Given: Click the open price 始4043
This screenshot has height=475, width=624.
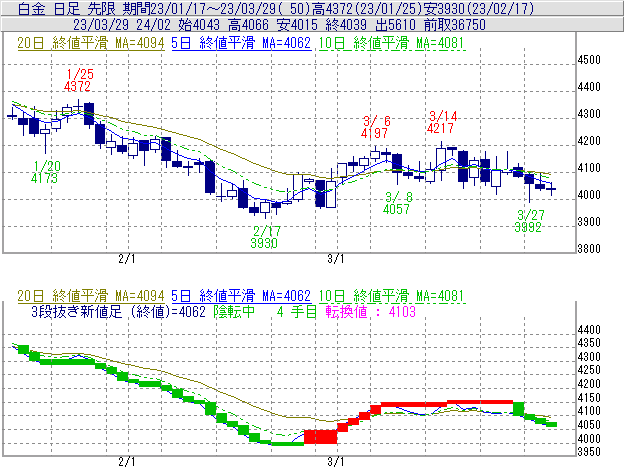Looking at the screenshot, I should [x=199, y=25].
